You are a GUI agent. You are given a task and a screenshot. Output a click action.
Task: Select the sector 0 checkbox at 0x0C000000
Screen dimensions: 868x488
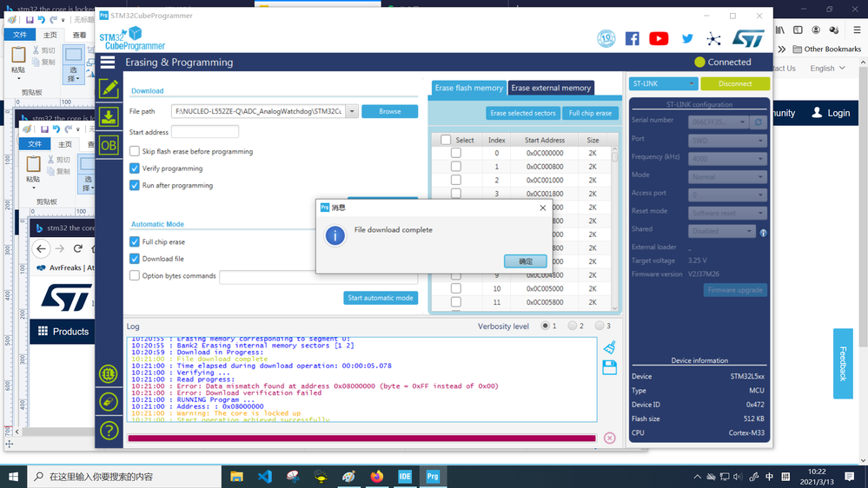pos(455,153)
